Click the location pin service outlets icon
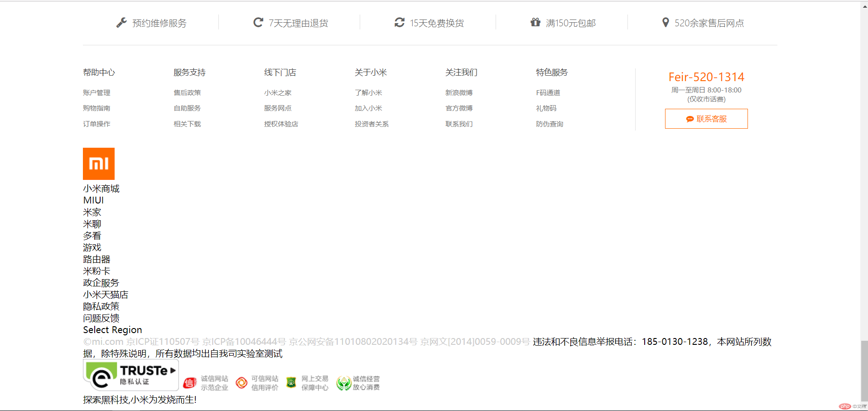The image size is (868, 411). point(665,22)
